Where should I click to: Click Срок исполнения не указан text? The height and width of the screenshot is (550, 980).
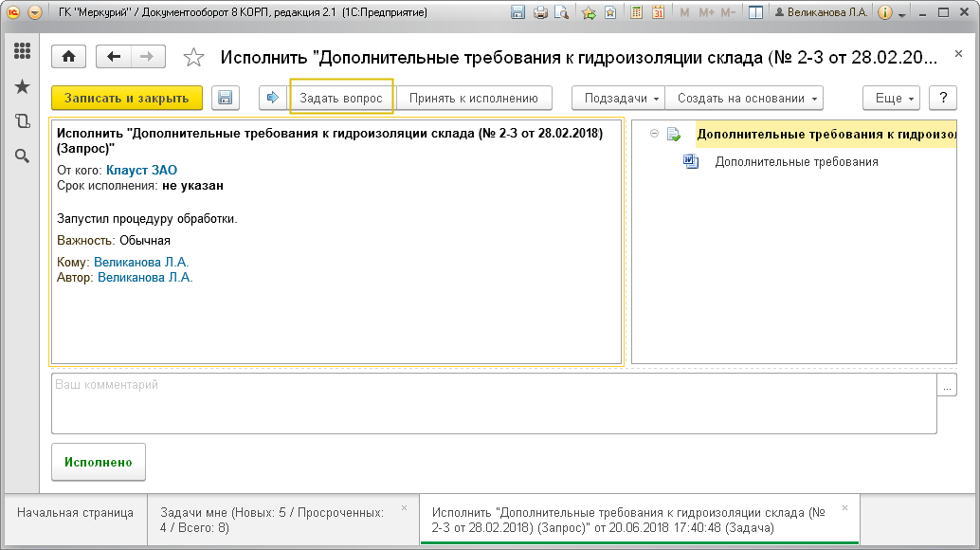(x=140, y=186)
